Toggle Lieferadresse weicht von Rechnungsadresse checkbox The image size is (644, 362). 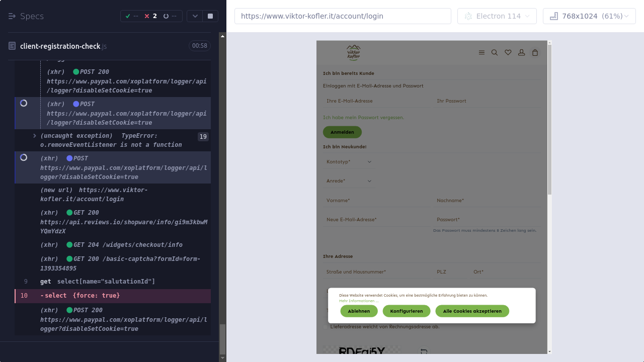tap(326, 327)
